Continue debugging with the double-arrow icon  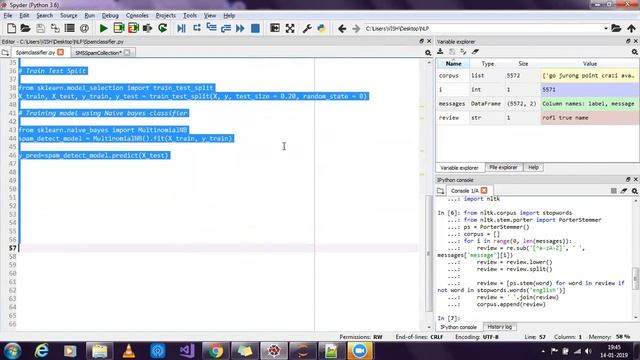click(240, 28)
